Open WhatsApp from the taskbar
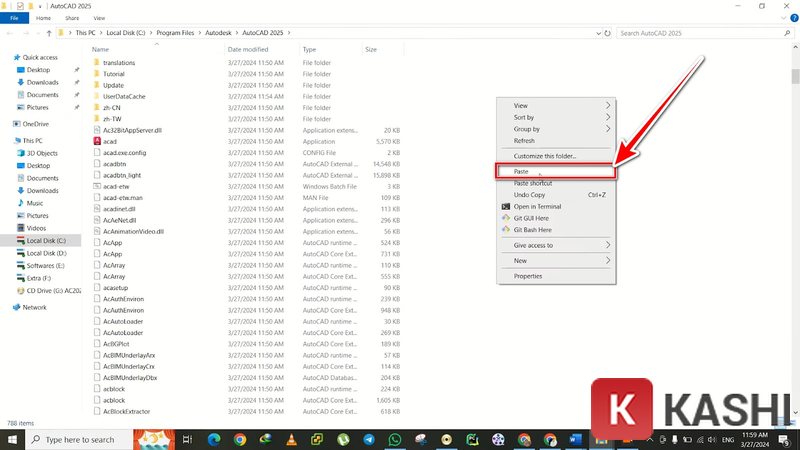Screen dimensions: 800x450 pyautogui.click(x=396, y=439)
